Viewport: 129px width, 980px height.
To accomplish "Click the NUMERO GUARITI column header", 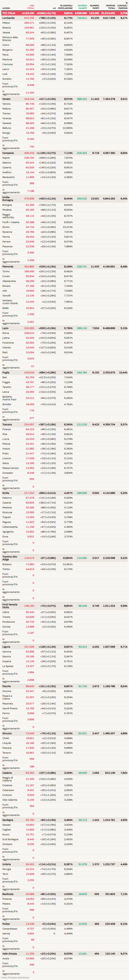I will pos(82,7).
